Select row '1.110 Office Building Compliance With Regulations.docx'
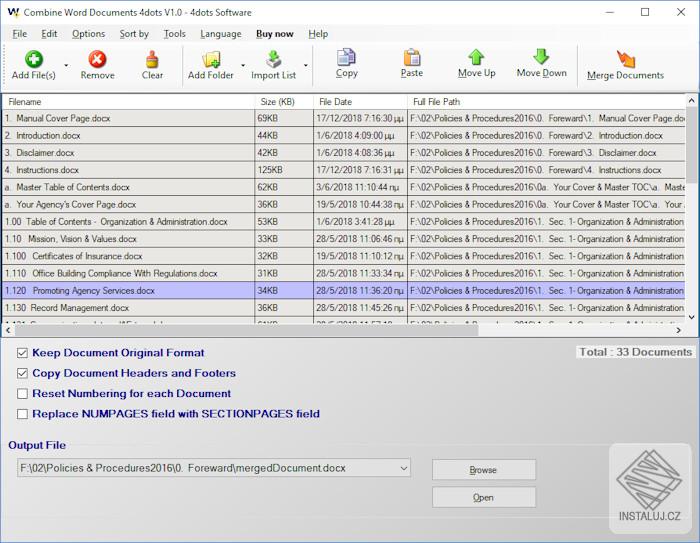 coord(344,273)
